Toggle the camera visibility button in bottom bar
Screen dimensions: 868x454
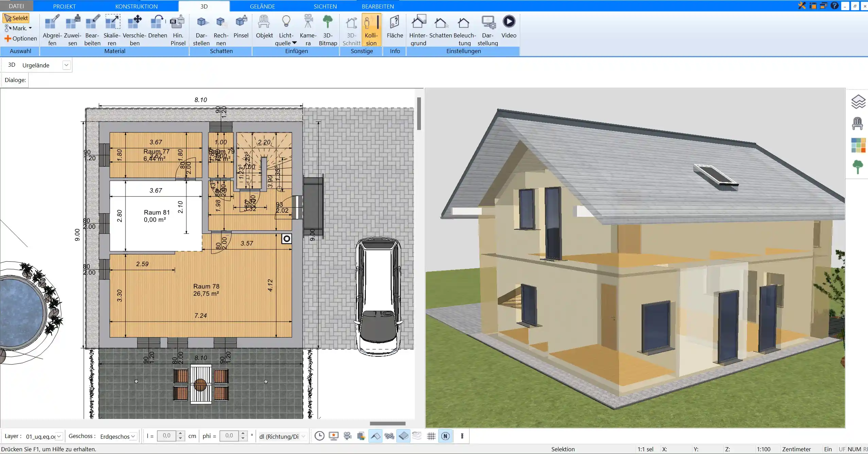[x=347, y=436]
